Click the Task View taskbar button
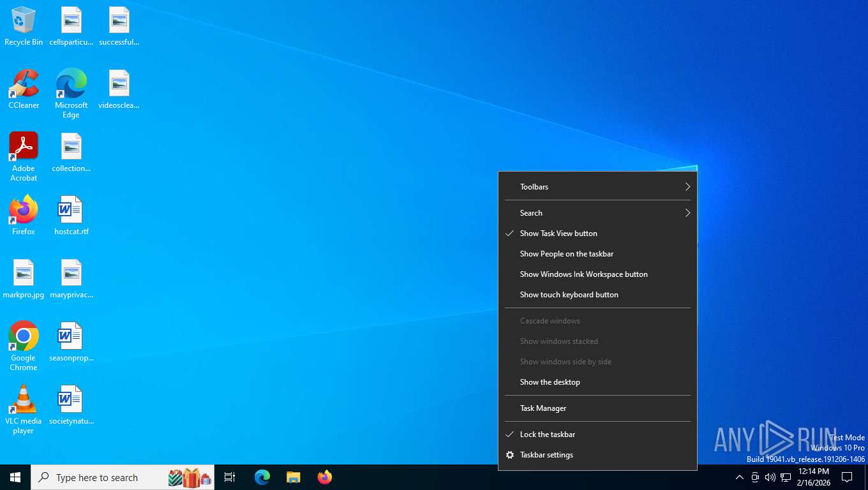This screenshot has height=490, width=868. coord(230,477)
